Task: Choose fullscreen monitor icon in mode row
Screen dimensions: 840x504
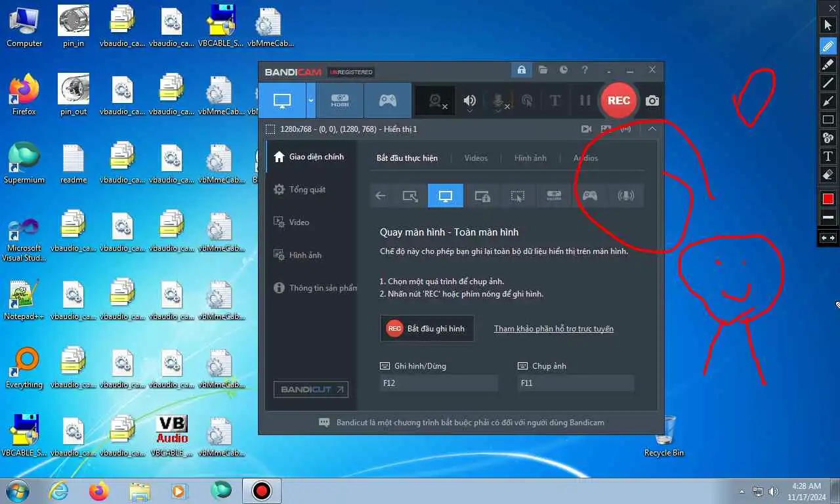Action: point(446,196)
